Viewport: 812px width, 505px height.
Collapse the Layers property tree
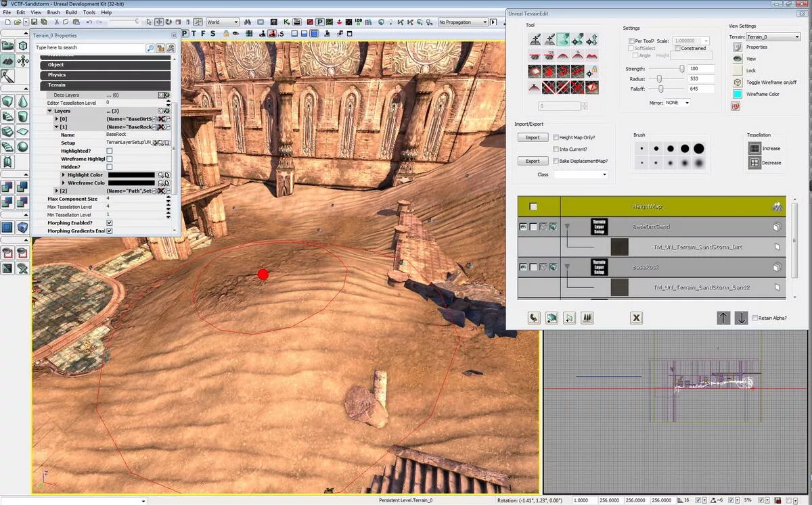click(x=49, y=111)
